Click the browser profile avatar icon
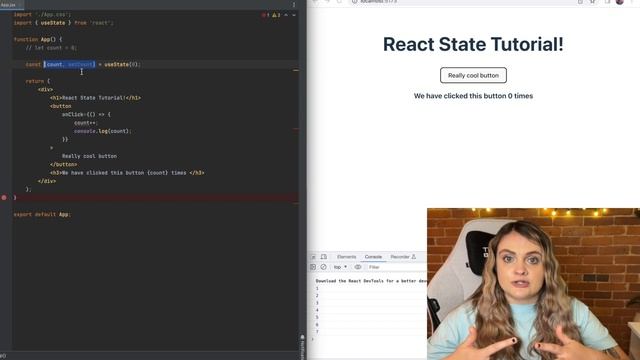This screenshot has width=640, height=360. (x=620, y=2)
